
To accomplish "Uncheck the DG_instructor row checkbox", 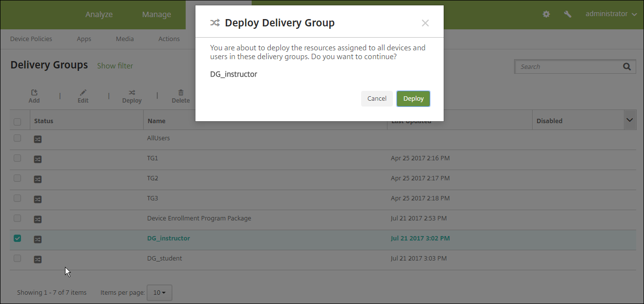I will click(x=18, y=239).
